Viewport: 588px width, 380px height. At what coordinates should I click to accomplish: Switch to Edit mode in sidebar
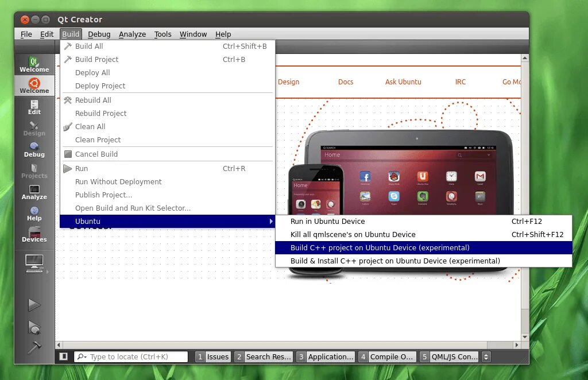[34, 107]
